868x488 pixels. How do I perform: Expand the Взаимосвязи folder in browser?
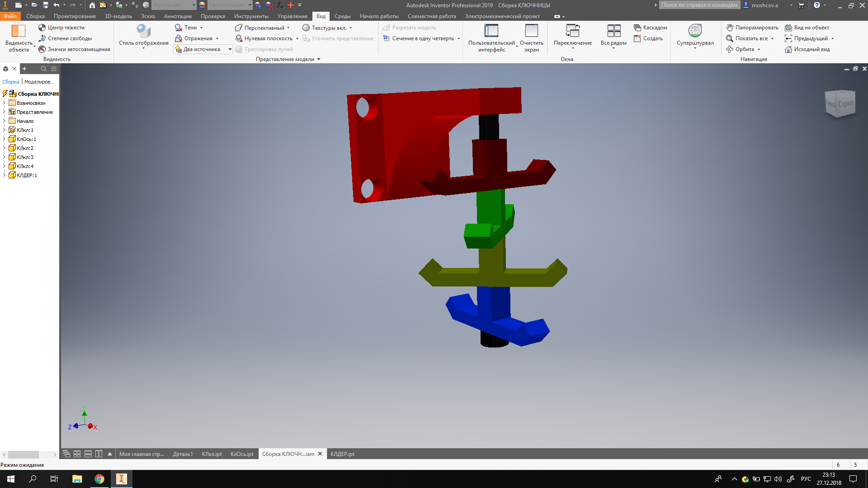(x=4, y=103)
